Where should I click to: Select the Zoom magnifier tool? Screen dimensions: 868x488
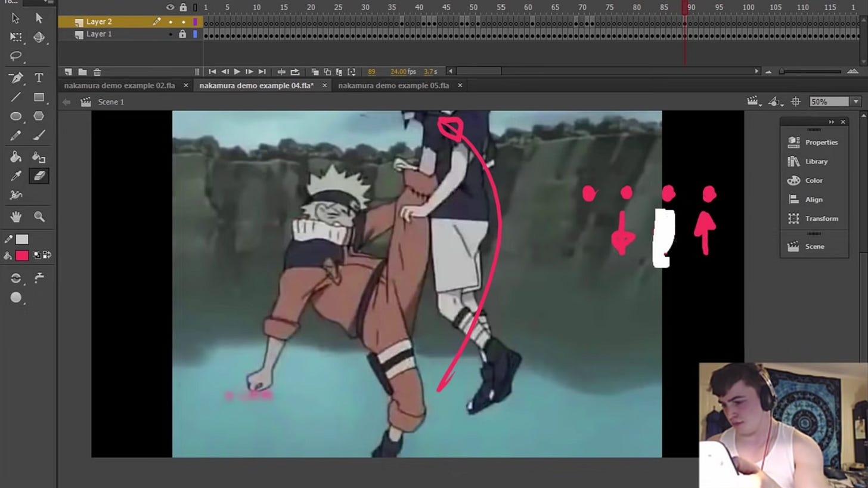[x=39, y=217]
